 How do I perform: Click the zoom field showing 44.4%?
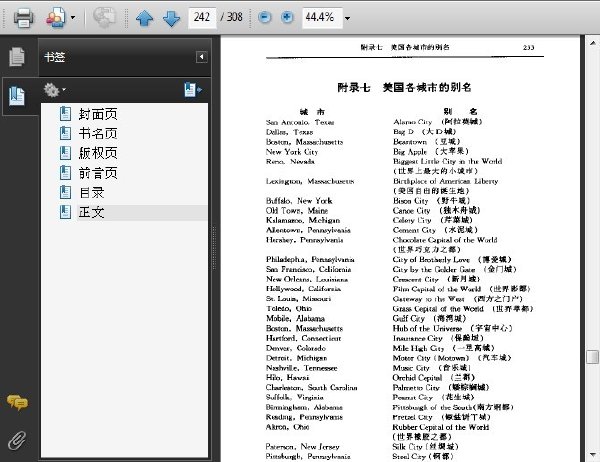pyautogui.click(x=321, y=18)
